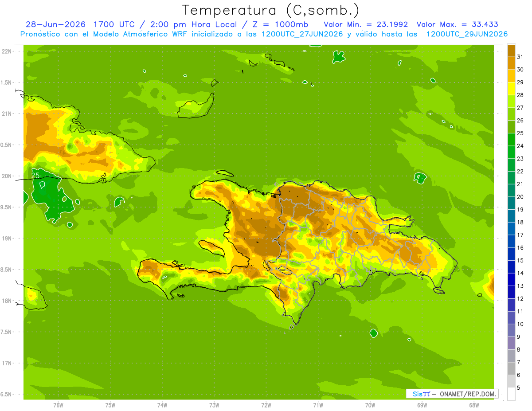Viewport: 532px width, 411px height.
Task: Click the '20' legend scale label
Action: click(520, 197)
